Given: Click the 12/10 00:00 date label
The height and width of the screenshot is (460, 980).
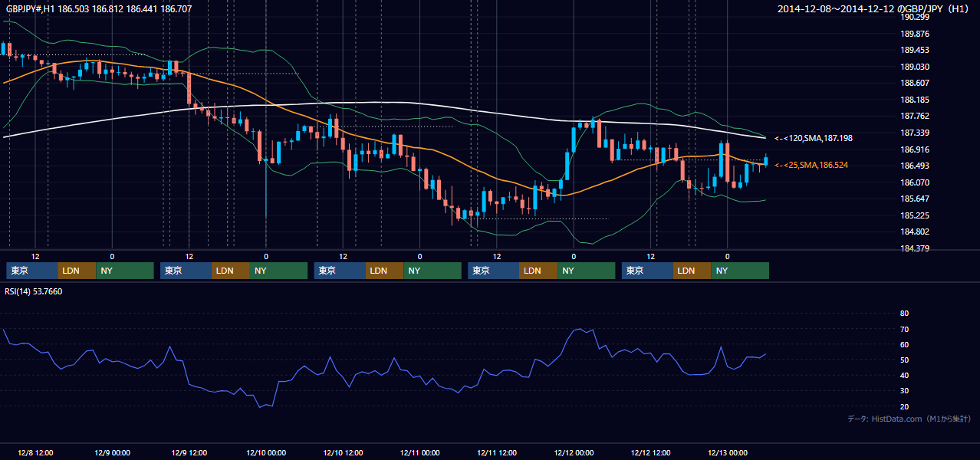Looking at the screenshot, I should pyautogui.click(x=266, y=452).
